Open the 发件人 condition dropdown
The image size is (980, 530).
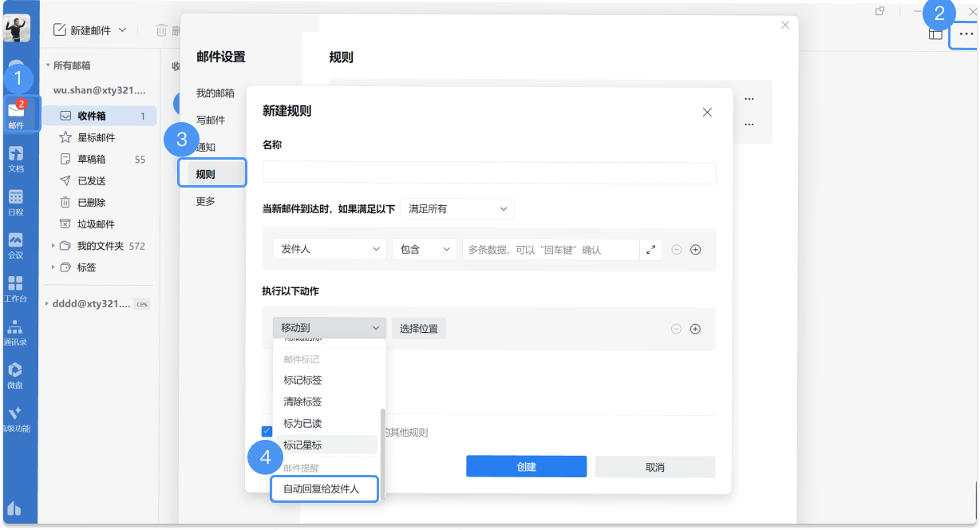pos(330,250)
